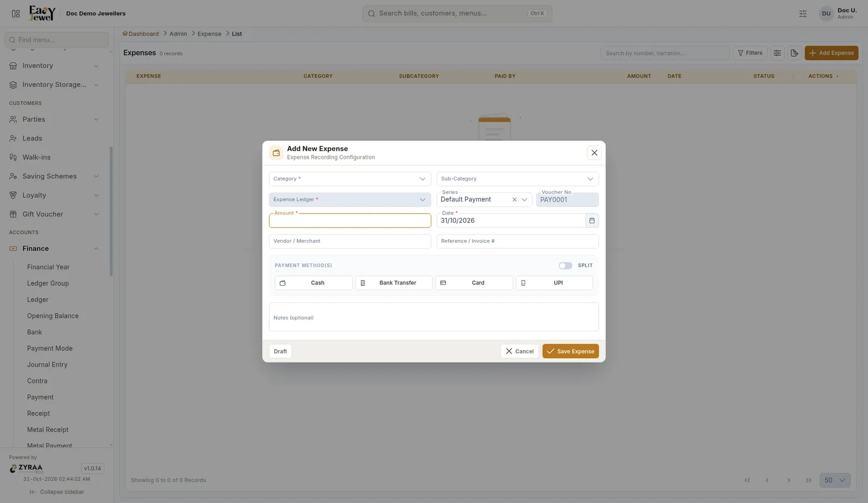The width and height of the screenshot is (868, 503).
Task: Click the Cancel button
Action: (520, 351)
